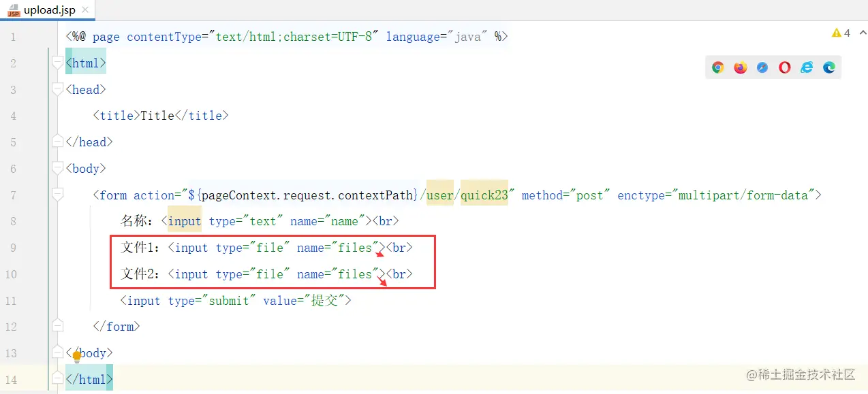Open page in Edge browser icon
This screenshot has height=394, width=868.
(829, 67)
